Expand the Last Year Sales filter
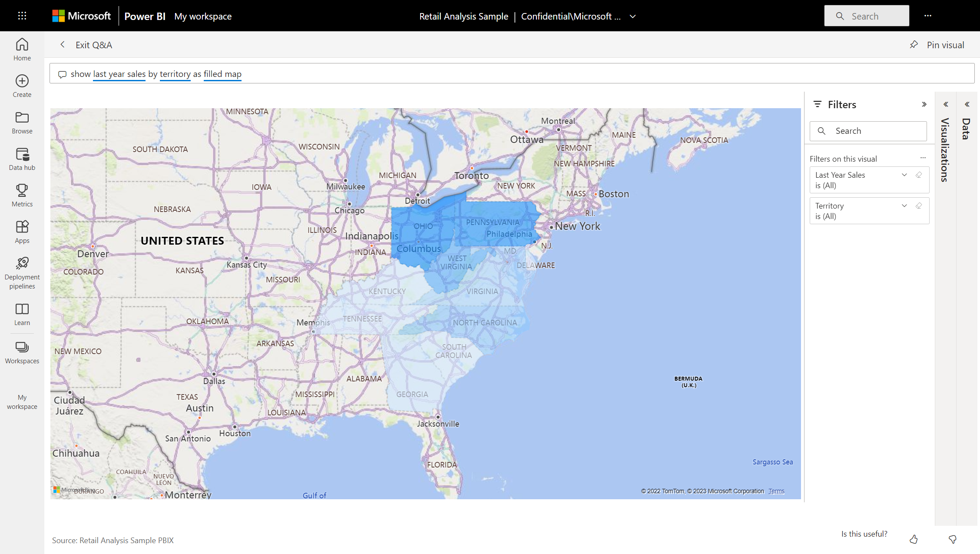 (904, 174)
